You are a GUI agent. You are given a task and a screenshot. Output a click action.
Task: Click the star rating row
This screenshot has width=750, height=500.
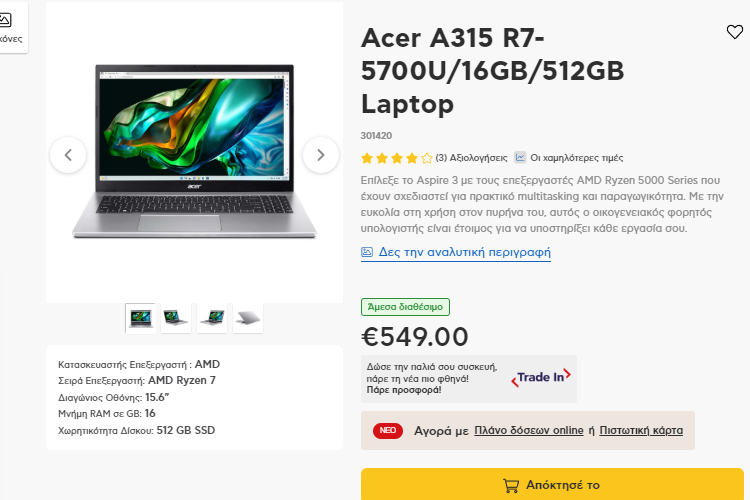pyautogui.click(x=397, y=158)
